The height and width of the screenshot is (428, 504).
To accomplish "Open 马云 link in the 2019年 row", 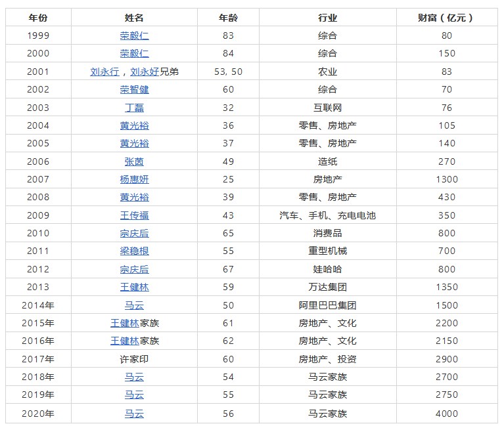I will (x=134, y=395).
